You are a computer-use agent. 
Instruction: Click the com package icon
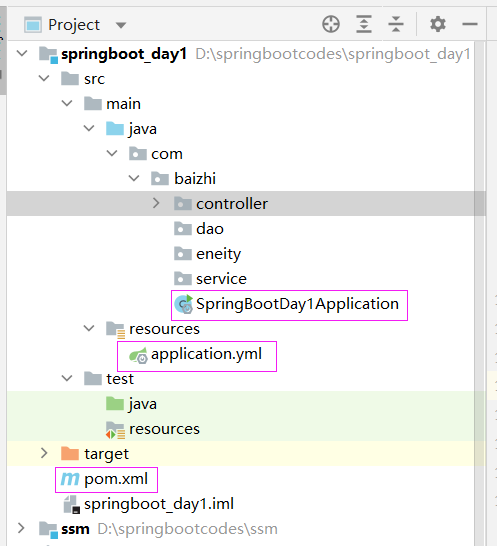click(x=138, y=154)
